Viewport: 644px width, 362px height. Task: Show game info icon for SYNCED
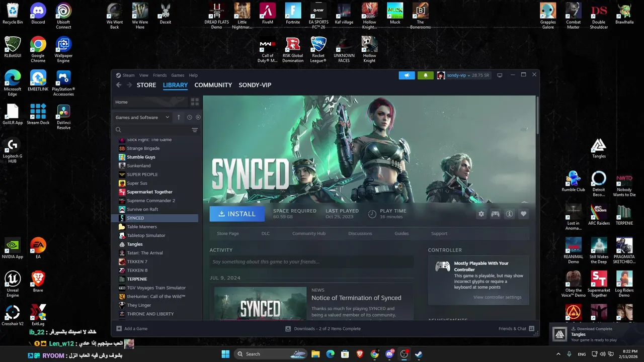point(510,214)
